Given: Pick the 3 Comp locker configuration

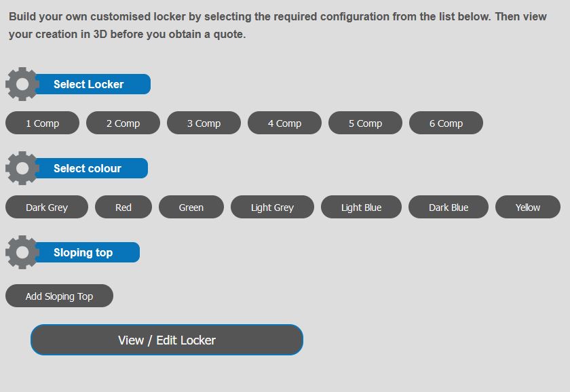Looking at the screenshot, I should (204, 123).
